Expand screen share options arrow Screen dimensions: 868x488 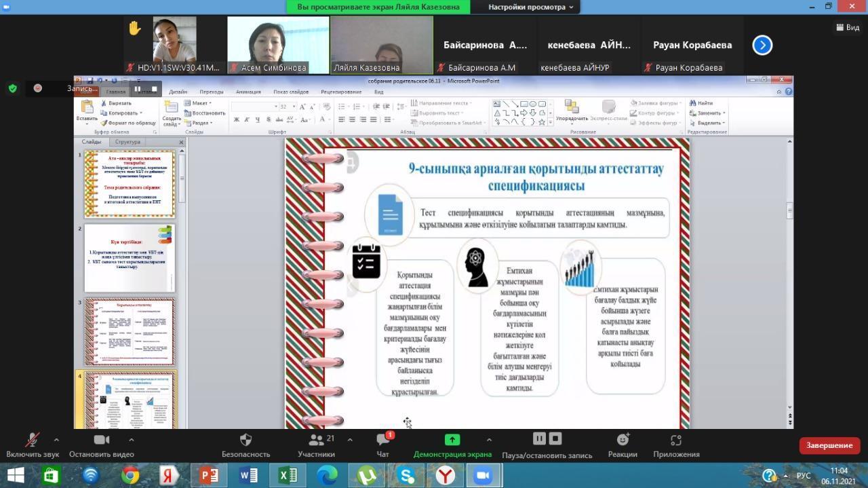[x=489, y=440]
